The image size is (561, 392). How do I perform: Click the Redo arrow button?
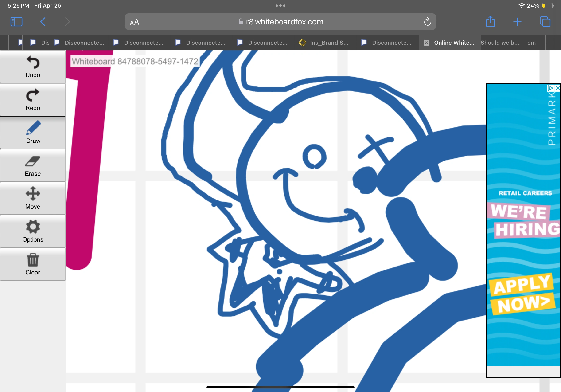pyautogui.click(x=33, y=99)
